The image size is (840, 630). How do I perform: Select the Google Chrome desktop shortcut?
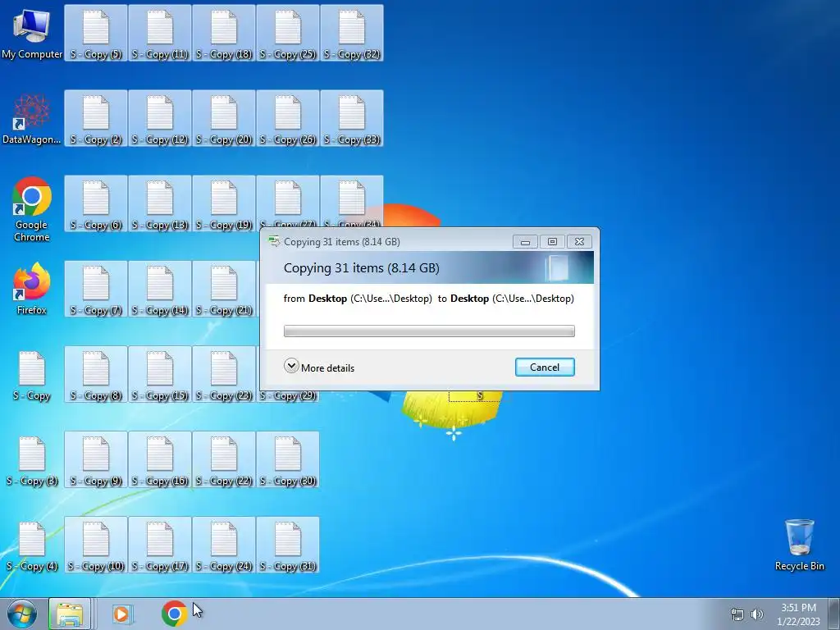32,209
